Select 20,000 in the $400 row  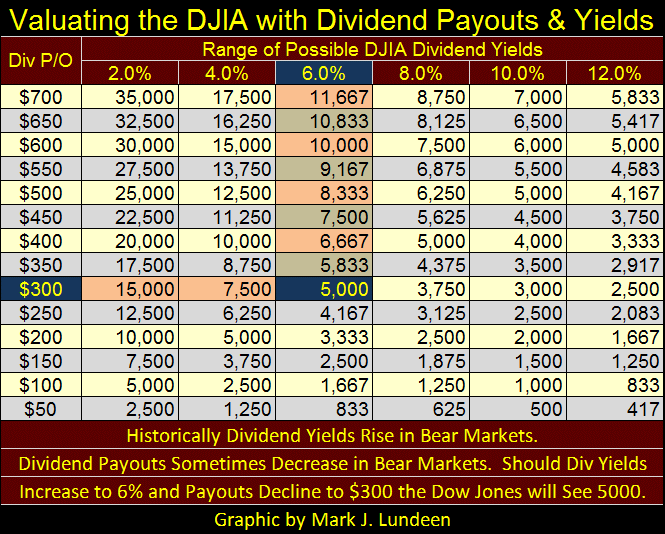point(130,240)
